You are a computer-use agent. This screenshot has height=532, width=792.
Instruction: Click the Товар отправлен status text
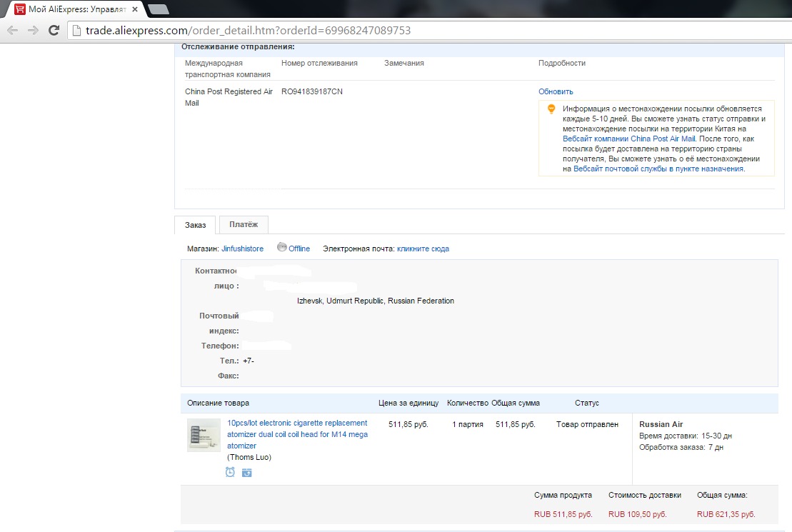point(587,424)
